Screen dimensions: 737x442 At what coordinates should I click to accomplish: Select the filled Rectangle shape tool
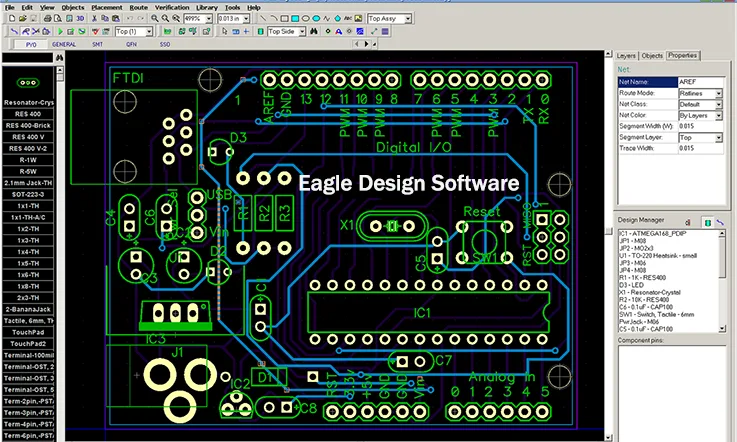pyautogui.click(x=295, y=18)
